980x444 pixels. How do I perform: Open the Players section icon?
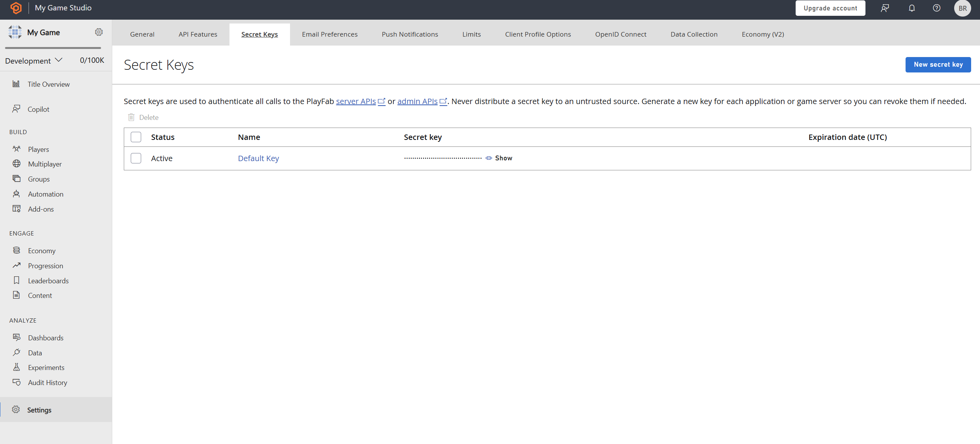[17, 149]
